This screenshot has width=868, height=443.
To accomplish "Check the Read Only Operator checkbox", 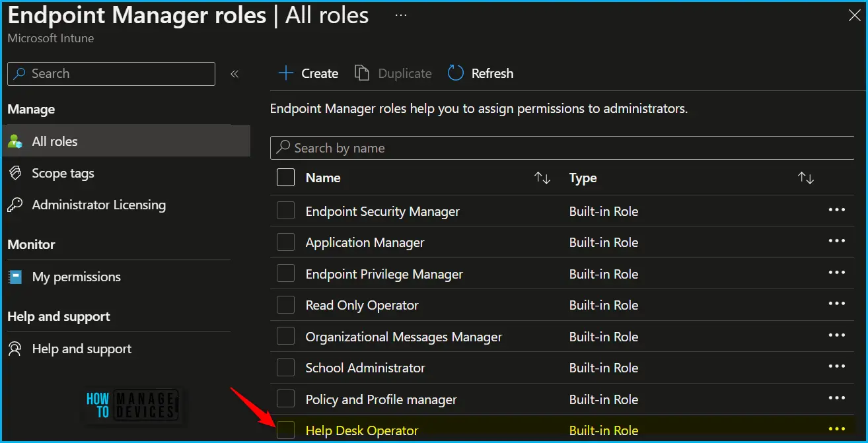I will [285, 305].
